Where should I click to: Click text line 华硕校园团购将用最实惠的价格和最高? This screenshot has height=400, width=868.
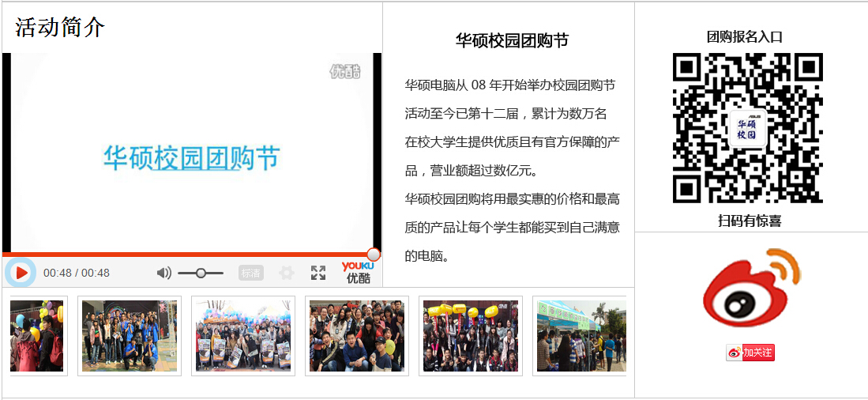point(512,199)
